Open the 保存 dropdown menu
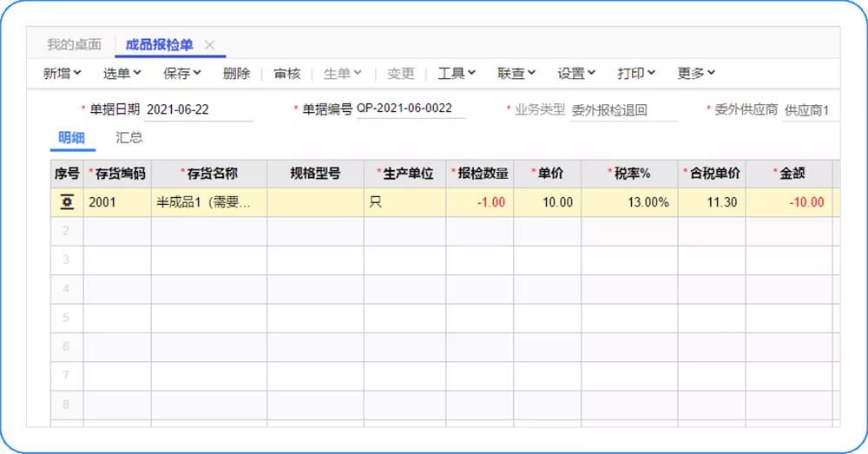Viewport: 868px width, 454px height. [182, 73]
